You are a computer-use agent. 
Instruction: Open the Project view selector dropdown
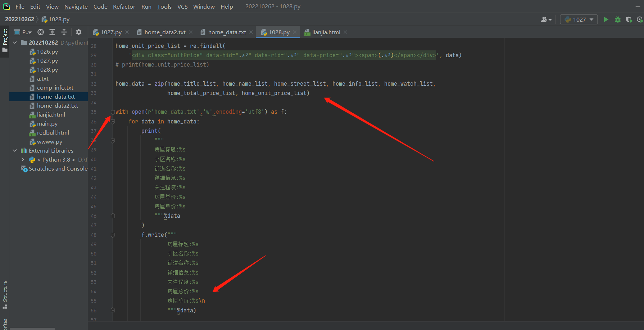[23, 32]
